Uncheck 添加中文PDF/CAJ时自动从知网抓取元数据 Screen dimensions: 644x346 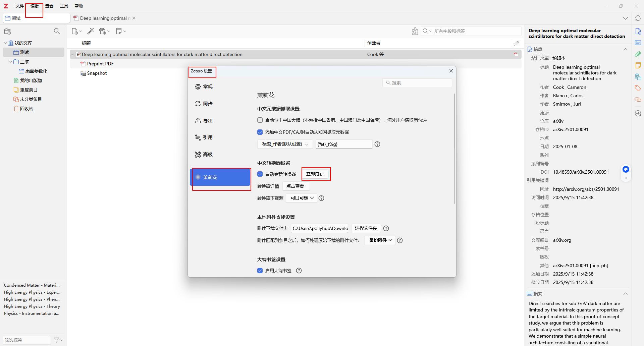(260, 132)
